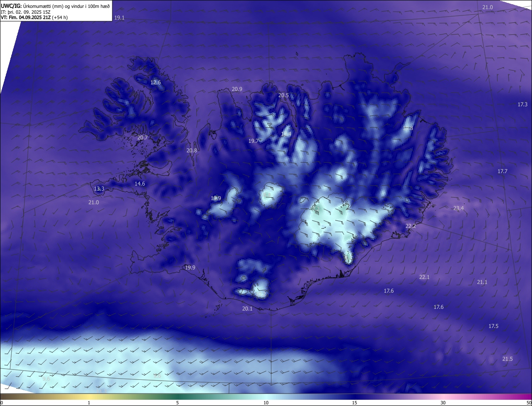Click the map value 23.4
The width and height of the screenshot is (532, 406).
(x=458, y=208)
